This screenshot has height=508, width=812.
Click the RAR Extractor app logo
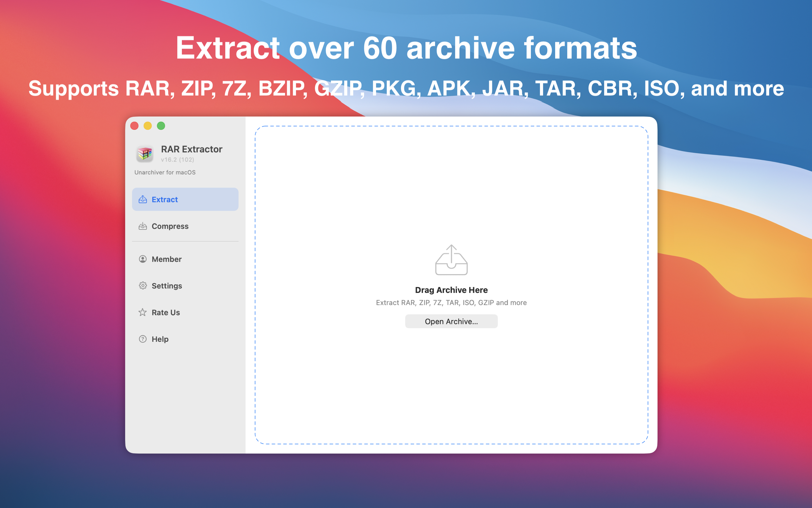coord(145,154)
